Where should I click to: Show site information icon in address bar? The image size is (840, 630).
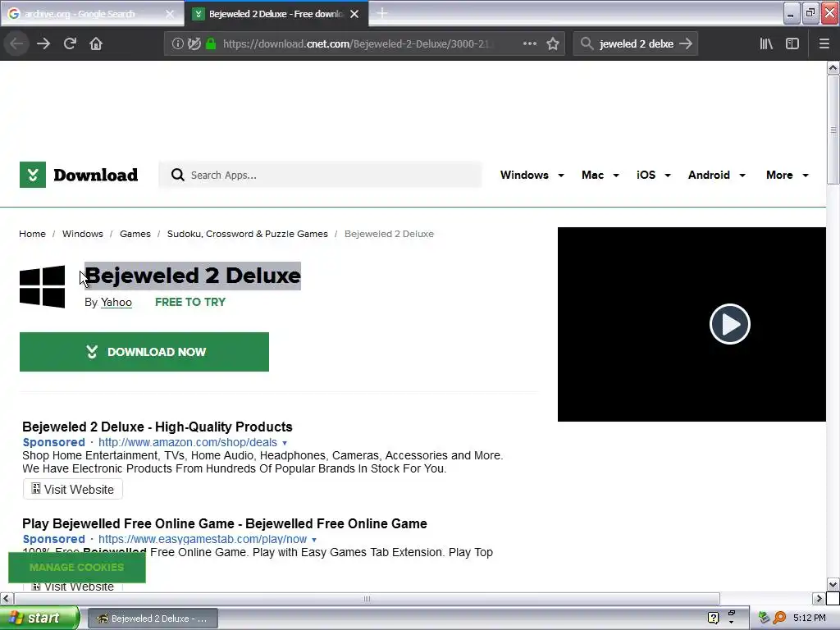tap(177, 43)
